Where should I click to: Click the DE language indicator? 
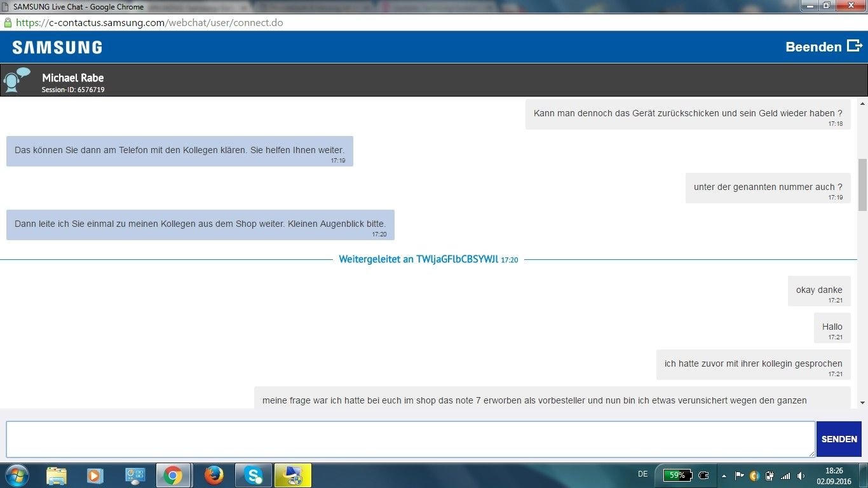click(x=642, y=474)
